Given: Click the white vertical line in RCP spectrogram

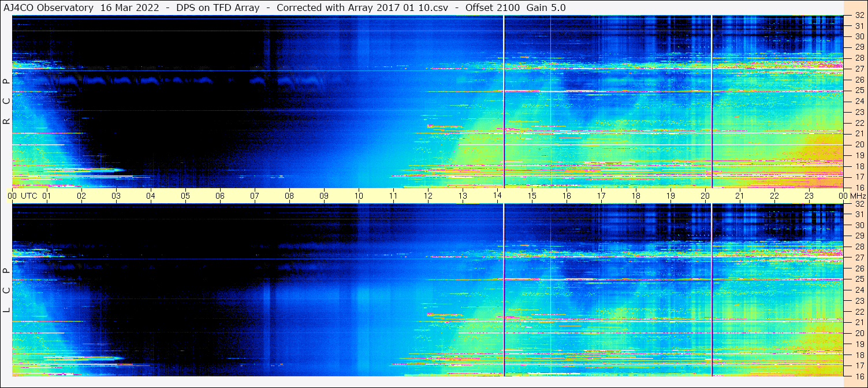Looking at the screenshot, I should pyautogui.click(x=504, y=102).
